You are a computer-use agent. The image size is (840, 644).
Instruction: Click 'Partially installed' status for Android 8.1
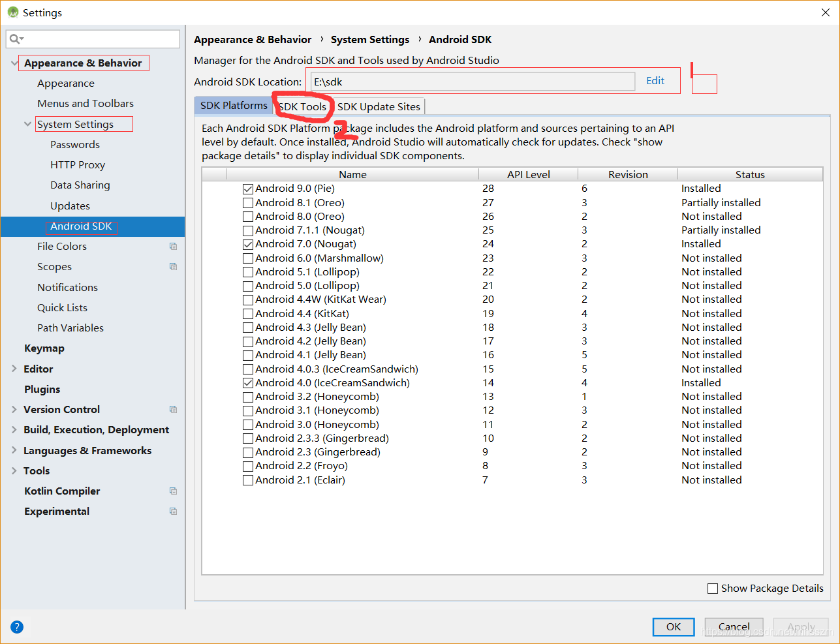pyautogui.click(x=721, y=203)
